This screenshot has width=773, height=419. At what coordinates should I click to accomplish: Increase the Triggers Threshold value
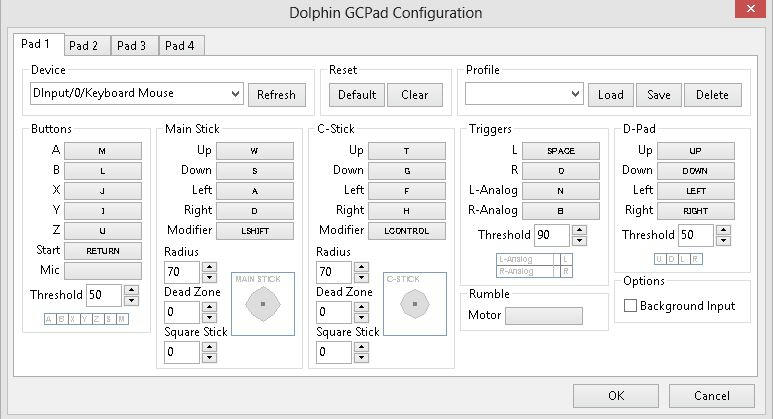coord(579,230)
